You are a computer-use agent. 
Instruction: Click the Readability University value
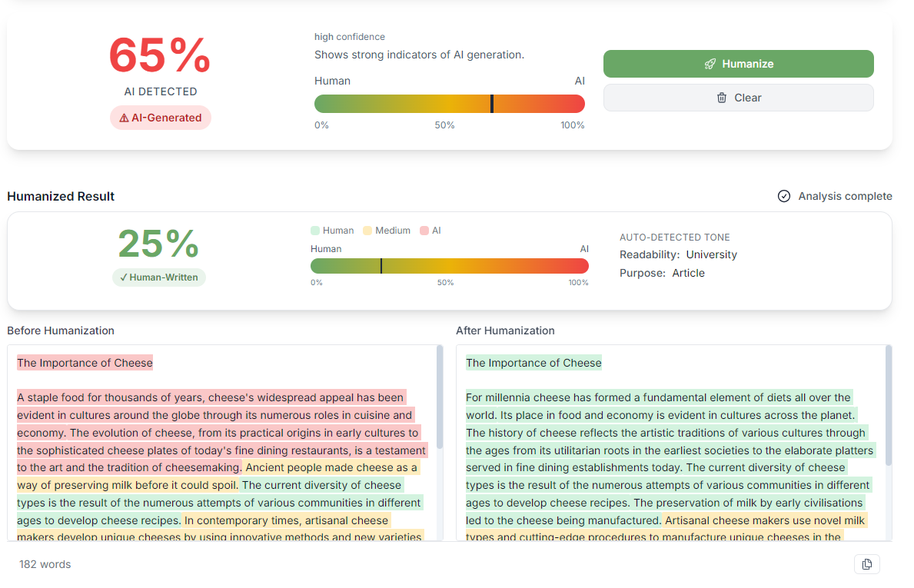[x=711, y=254]
